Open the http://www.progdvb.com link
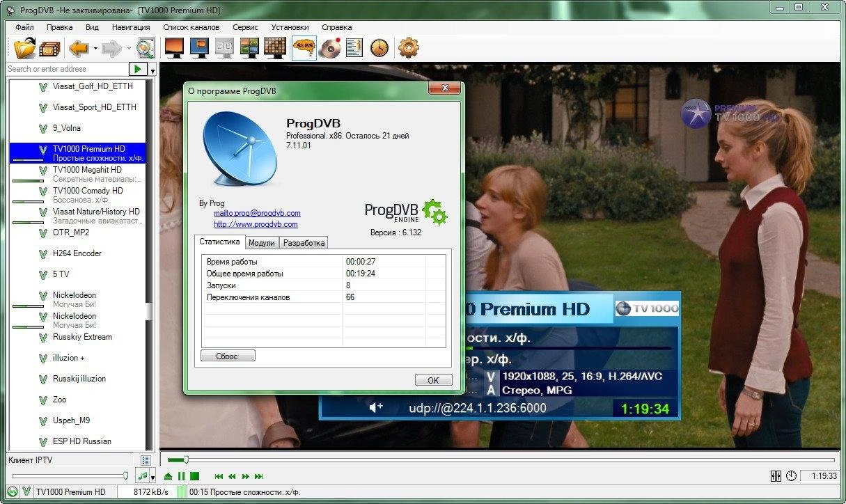 pyautogui.click(x=256, y=224)
